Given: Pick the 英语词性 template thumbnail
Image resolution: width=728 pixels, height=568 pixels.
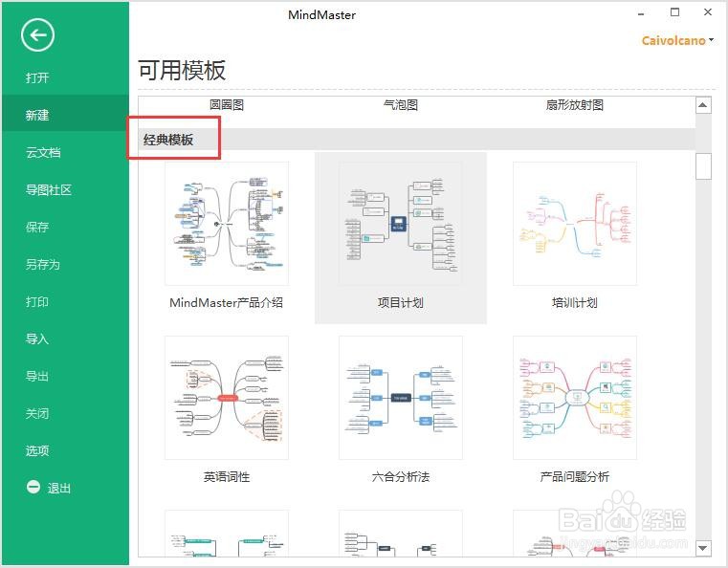Looking at the screenshot, I should 227,398.
